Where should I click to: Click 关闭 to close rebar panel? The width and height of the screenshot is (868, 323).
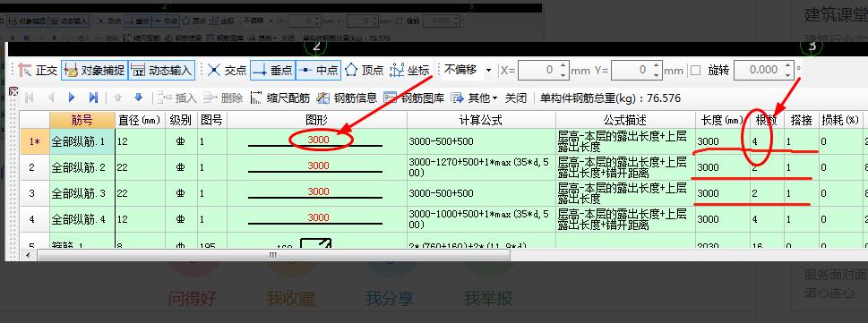[x=515, y=98]
